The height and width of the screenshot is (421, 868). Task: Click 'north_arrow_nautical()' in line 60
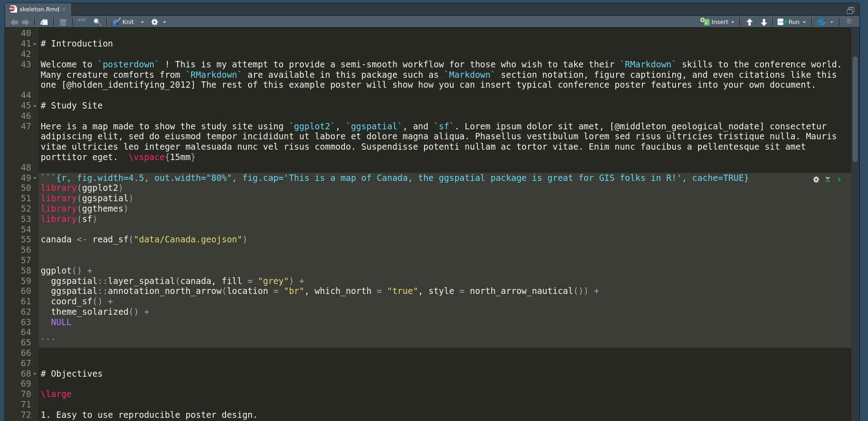(x=526, y=291)
